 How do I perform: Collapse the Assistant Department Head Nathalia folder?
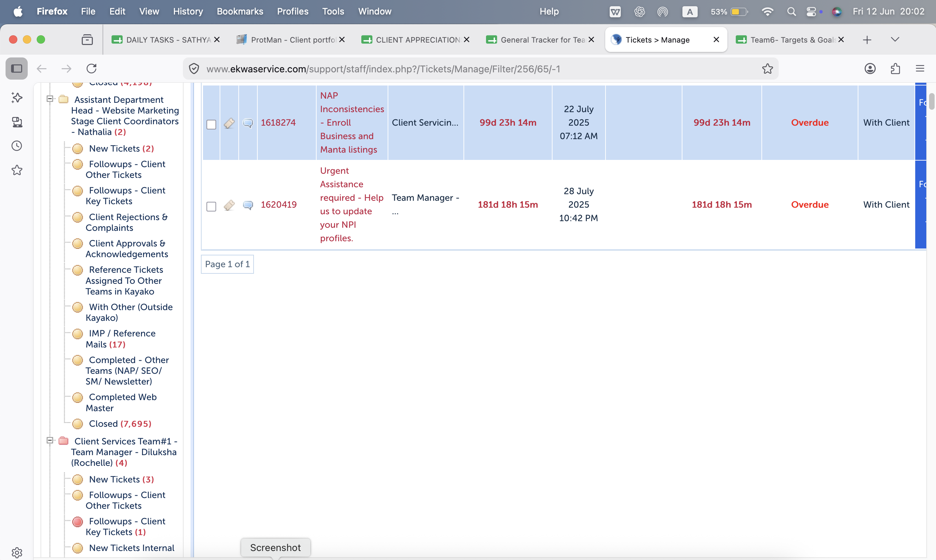pos(50,99)
